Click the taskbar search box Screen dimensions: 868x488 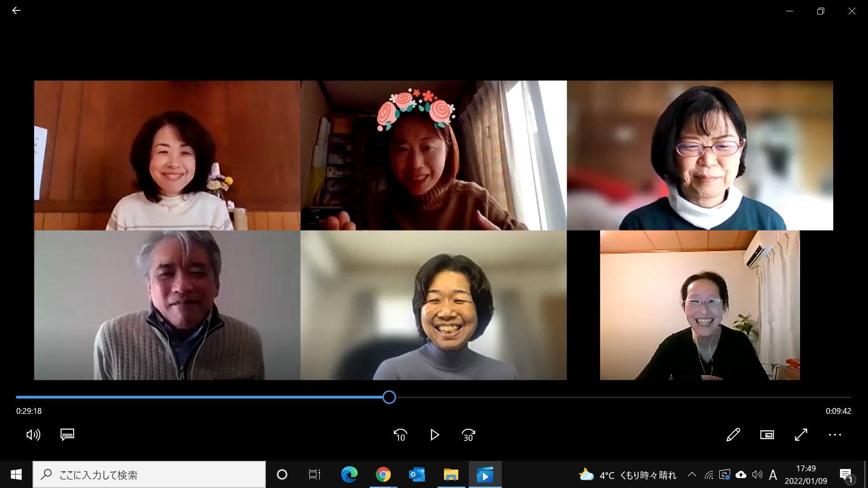click(149, 474)
